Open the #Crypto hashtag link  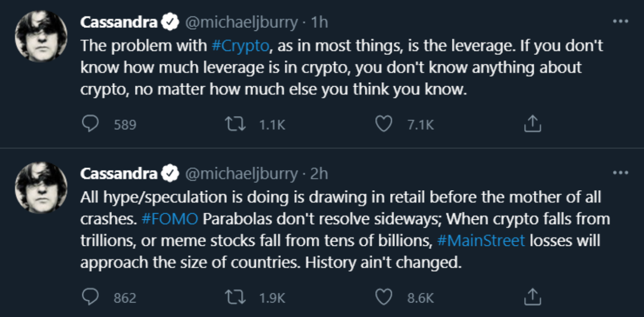241,46
